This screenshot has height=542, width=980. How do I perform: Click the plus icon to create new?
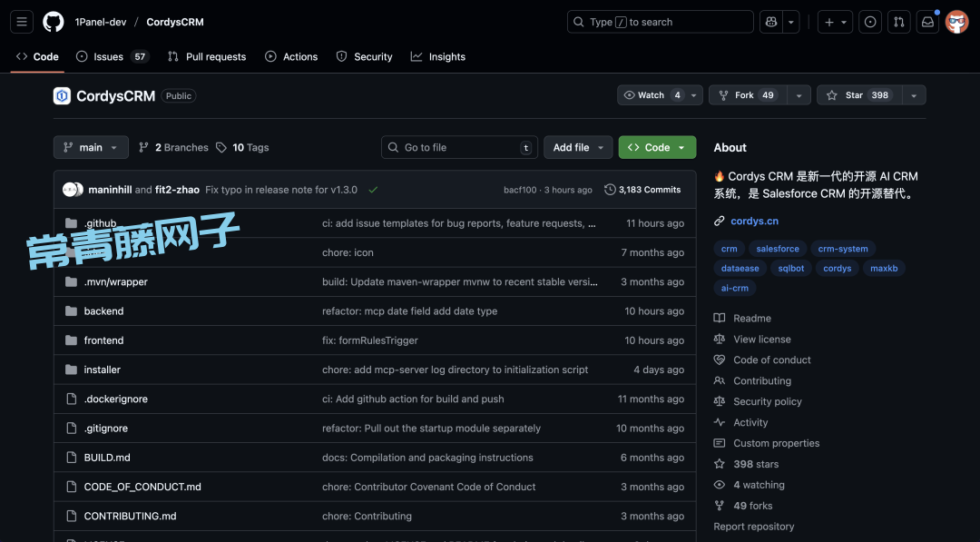(829, 21)
